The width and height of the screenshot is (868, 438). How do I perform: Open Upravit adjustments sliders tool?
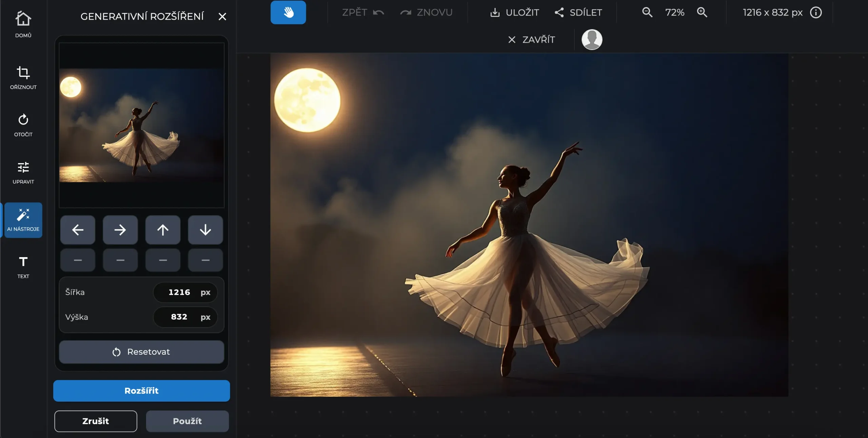click(23, 172)
